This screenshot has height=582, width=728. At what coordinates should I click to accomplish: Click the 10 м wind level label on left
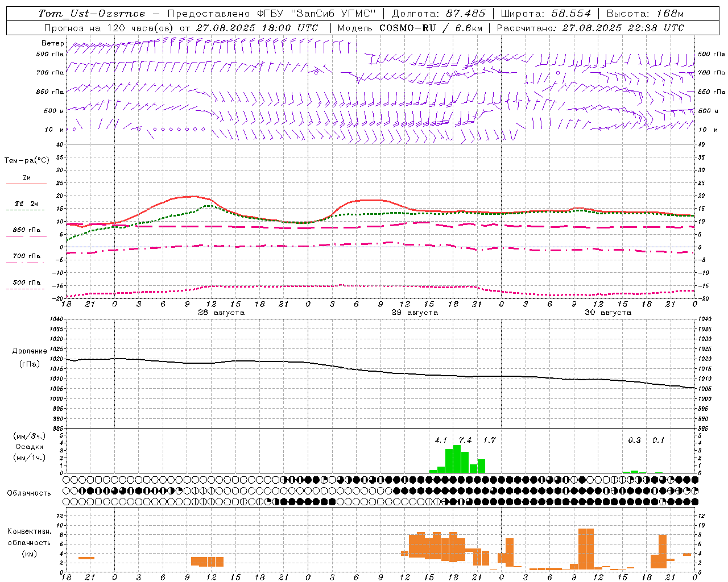click(x=55, y=130)
